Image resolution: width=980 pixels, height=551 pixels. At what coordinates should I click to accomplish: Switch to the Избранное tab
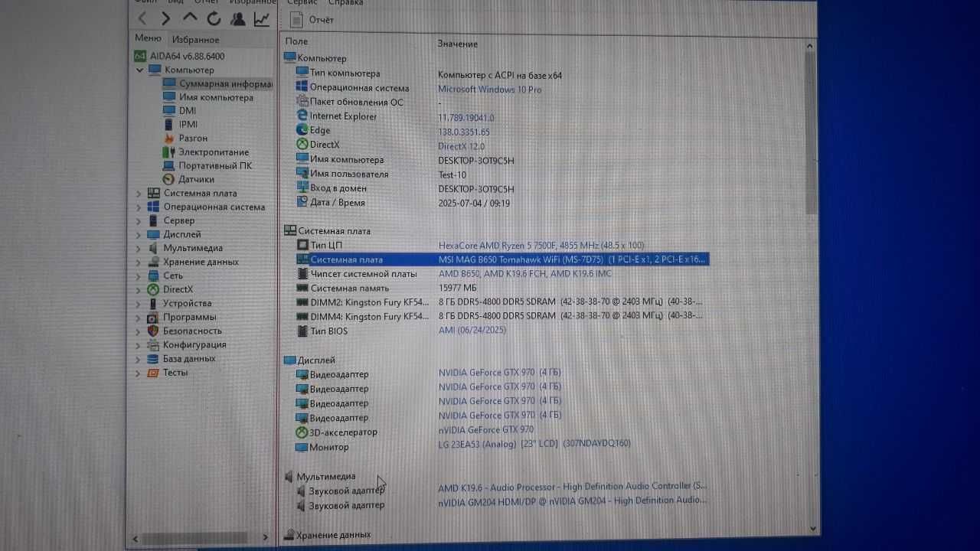tap(195, 40)
